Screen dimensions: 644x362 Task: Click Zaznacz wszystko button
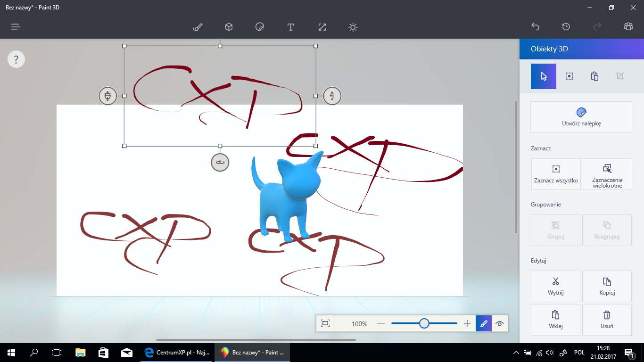pos(556,174)
